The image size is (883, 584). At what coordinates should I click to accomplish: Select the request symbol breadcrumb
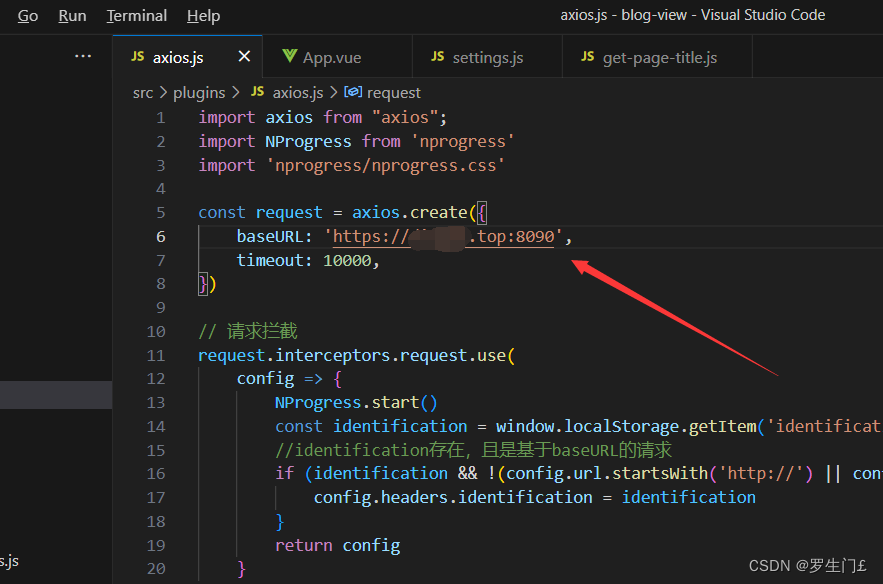click(x=394, y=93)
